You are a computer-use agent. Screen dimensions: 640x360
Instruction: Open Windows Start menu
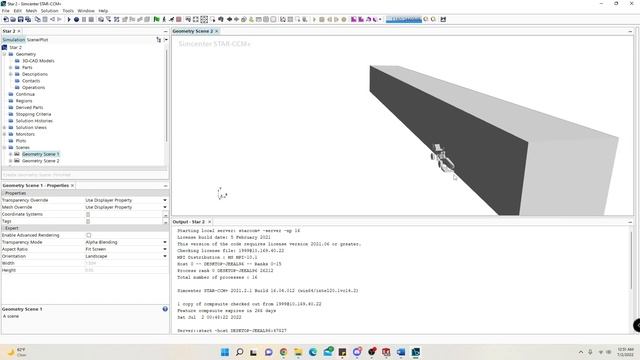point(225,352)
